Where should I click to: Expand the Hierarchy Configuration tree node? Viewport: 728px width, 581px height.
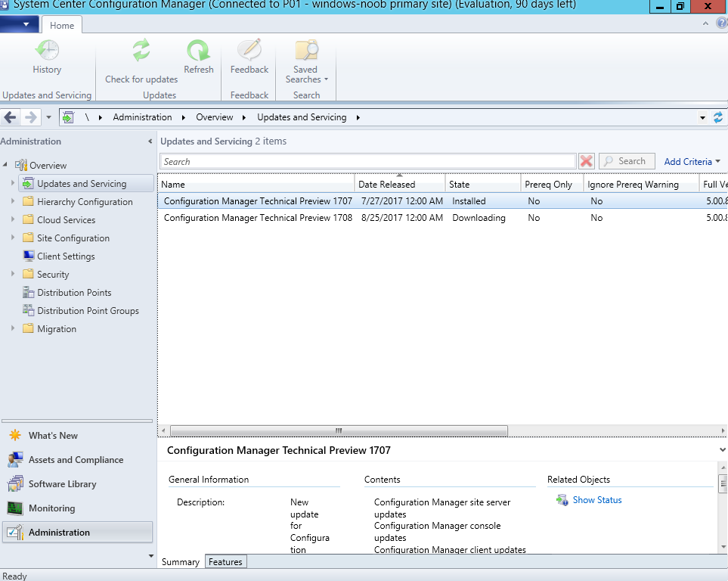tap(13, 201)
